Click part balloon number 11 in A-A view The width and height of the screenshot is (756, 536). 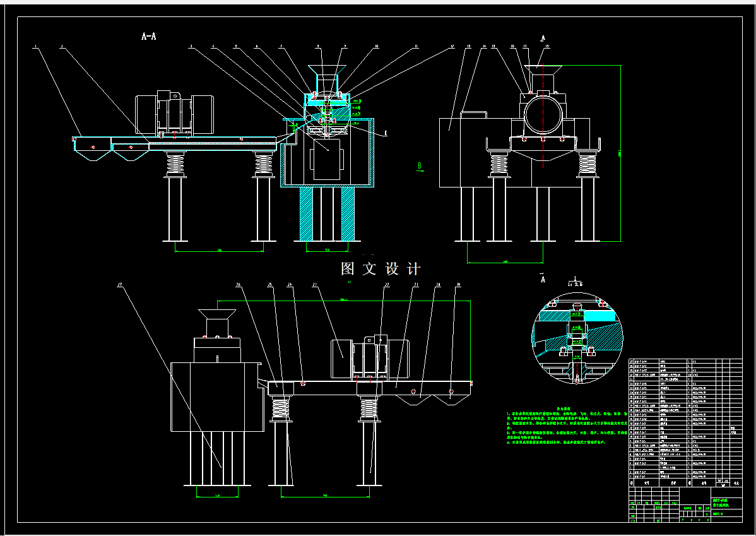416,47
